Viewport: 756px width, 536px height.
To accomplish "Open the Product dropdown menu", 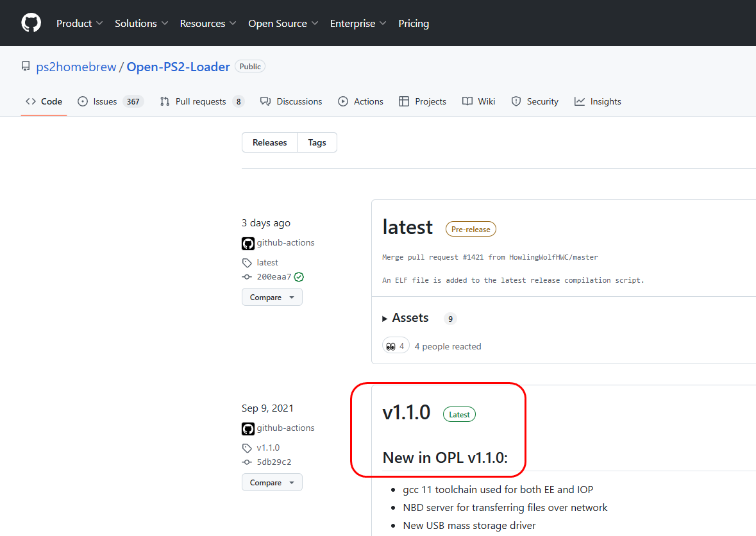I will [x=80, y=23].
